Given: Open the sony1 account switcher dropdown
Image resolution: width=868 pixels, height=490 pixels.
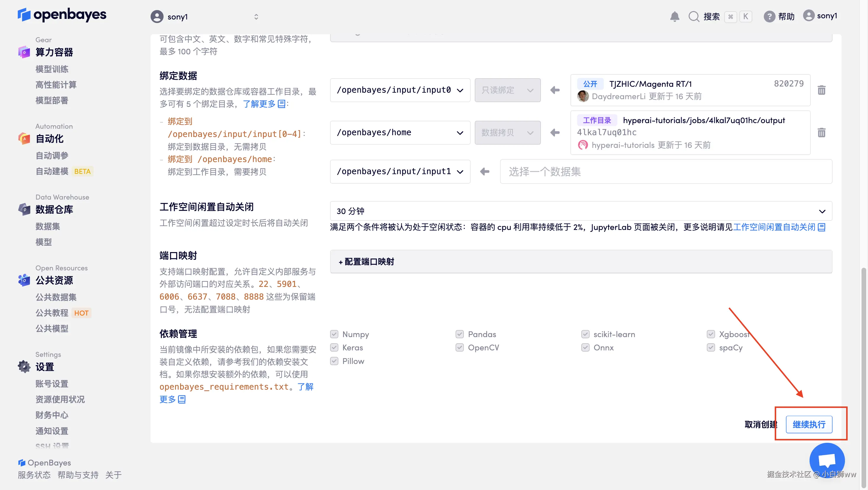Looking at the screenshot, I should point(204,17).
